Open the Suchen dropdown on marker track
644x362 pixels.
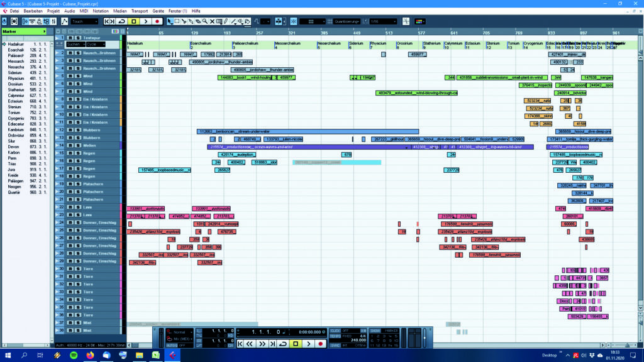[x=75, y=45]
